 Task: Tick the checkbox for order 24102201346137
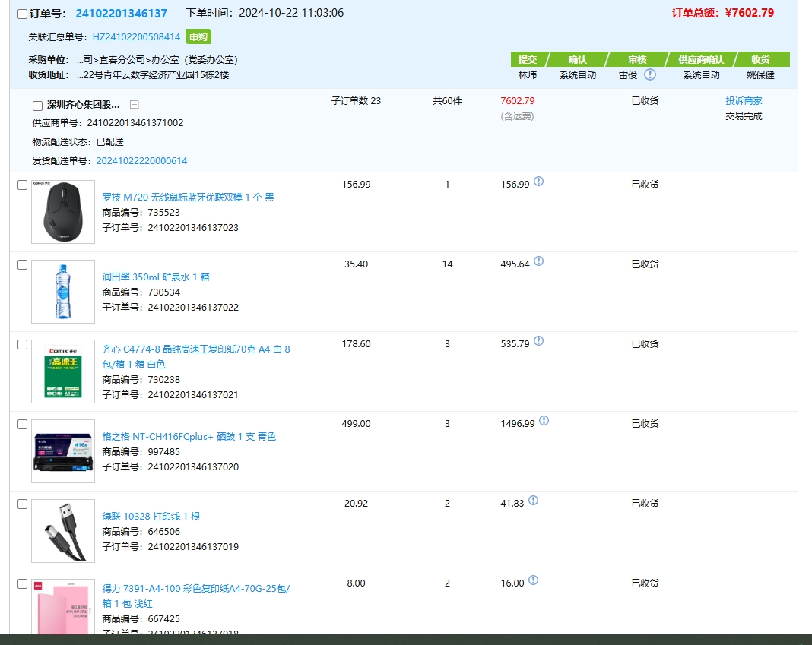tap(22, 14)
